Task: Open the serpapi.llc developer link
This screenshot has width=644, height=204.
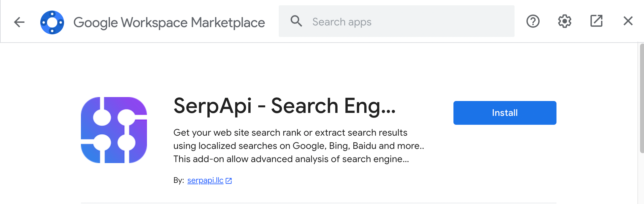Action: pos(205,180)
